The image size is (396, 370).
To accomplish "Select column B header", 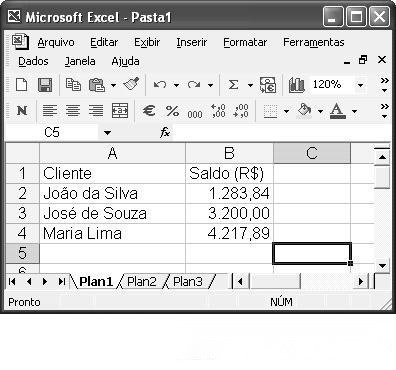I will point(229,153).
